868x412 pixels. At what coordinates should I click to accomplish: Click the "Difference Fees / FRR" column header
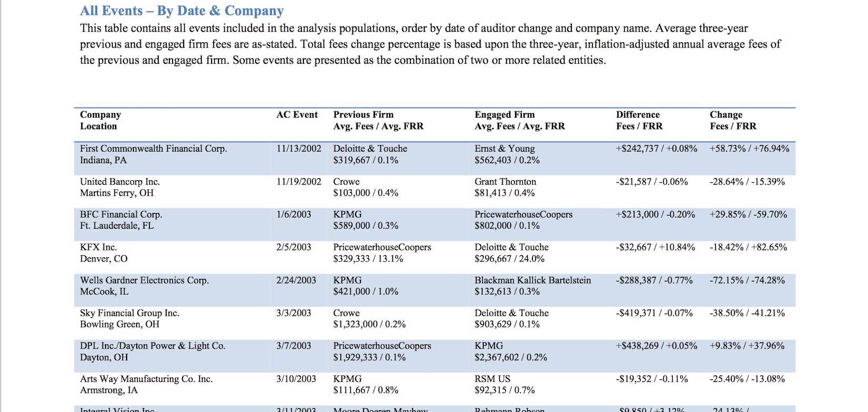[638, 120]
